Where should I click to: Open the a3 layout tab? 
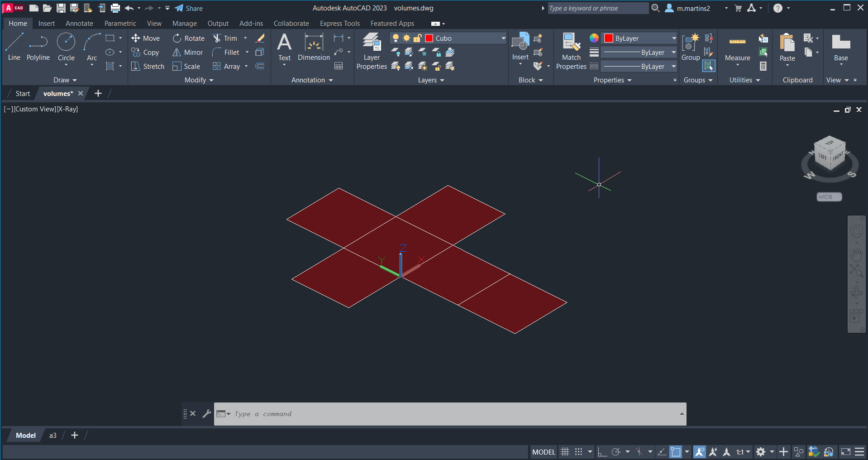tap(53, 436)
